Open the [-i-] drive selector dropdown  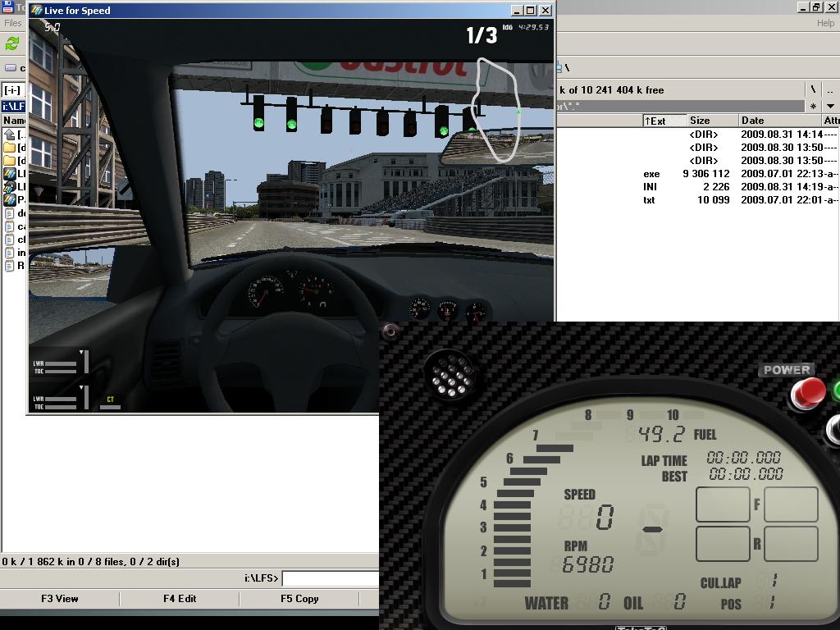coord(12,90)
